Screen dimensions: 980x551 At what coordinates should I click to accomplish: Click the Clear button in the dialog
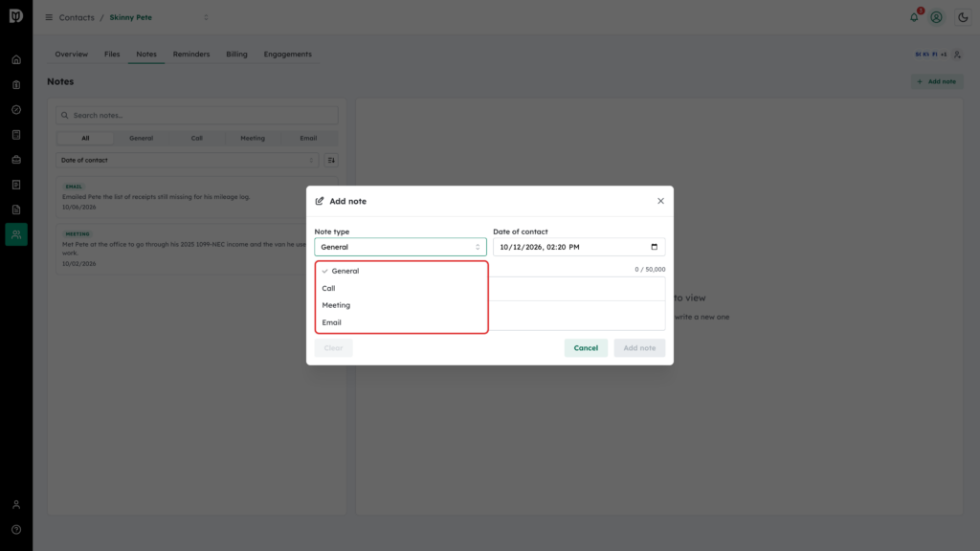pos(333,348)
